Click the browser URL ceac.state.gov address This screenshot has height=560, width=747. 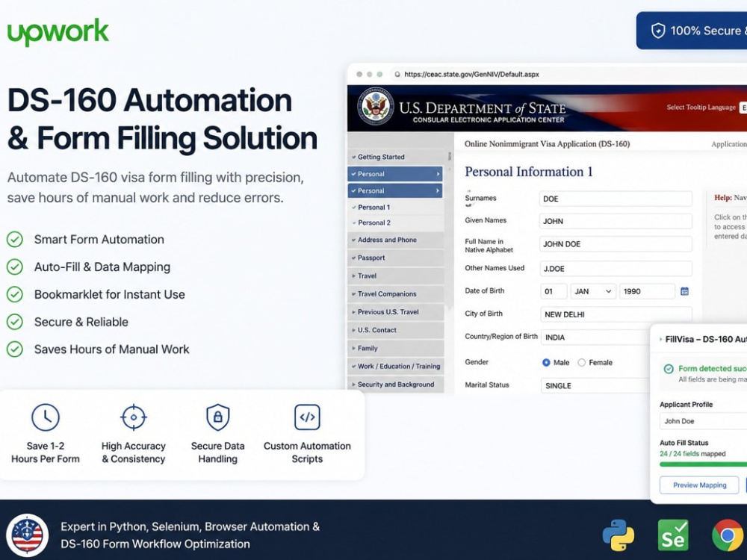(471, 74)
